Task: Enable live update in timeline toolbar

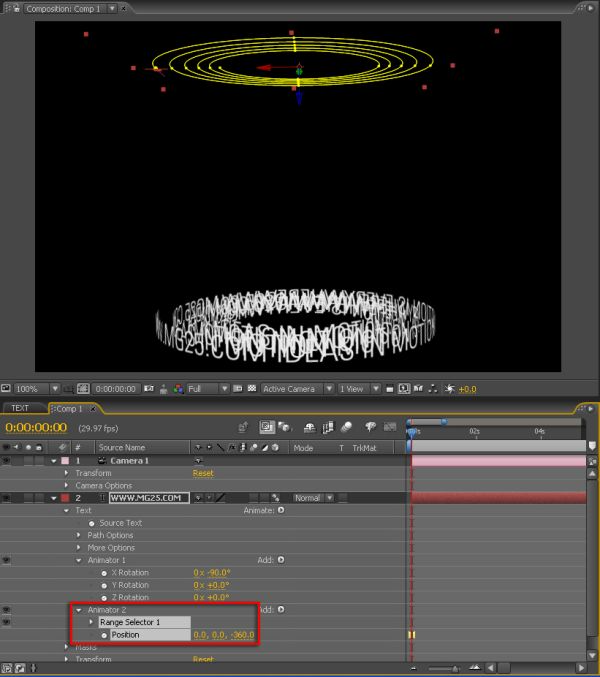Action: click(267, 427)
